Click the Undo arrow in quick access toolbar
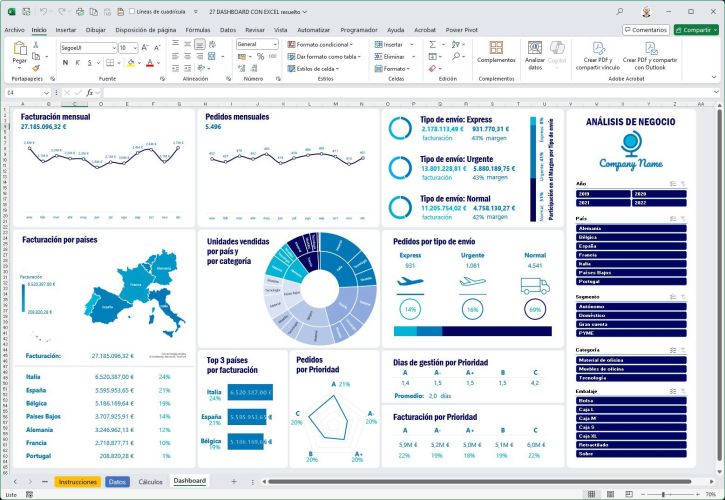 (43, 12)
